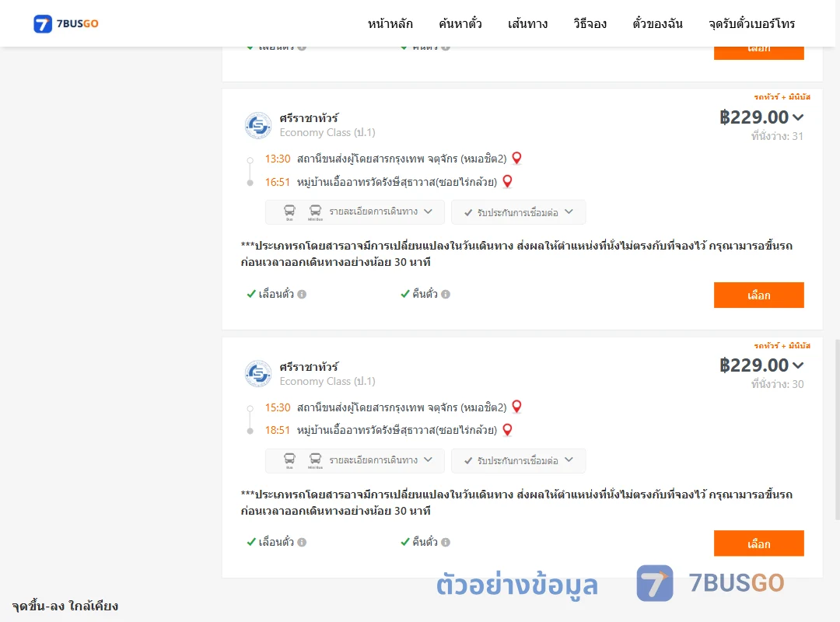The height and width of the screenshot is (622, 840).
Task: Open the เส้นทาง menu item
Action: (x=527, y=23)
